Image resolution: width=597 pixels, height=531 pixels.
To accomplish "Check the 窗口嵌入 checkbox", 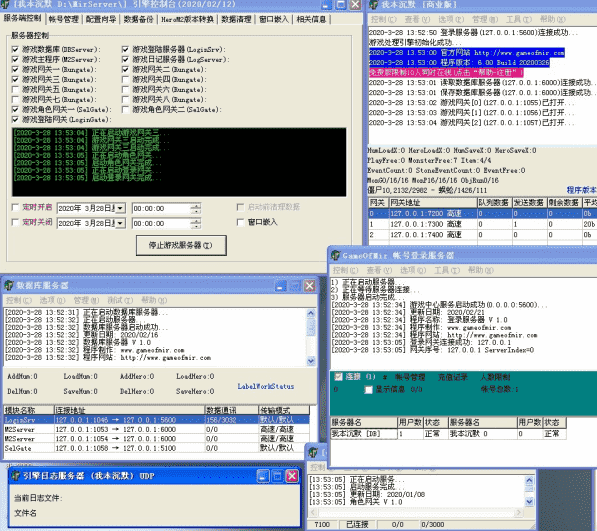I will pos(240,222).
